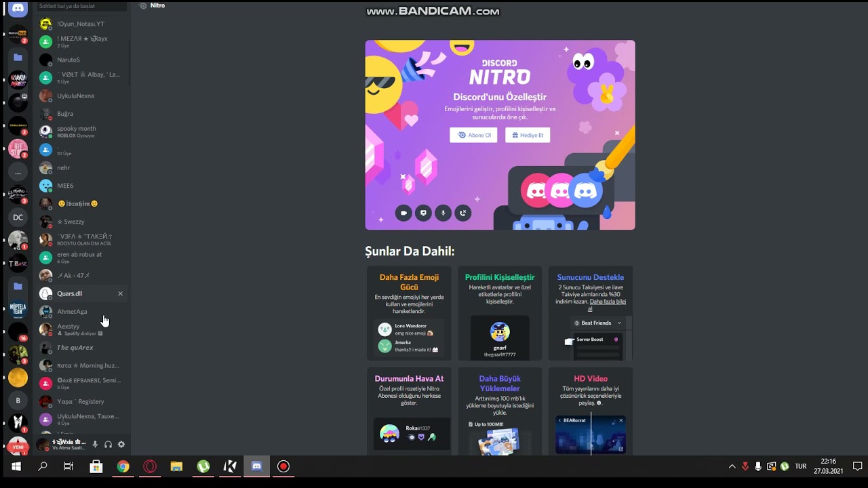Open DM with The quArex

click(x=81, y=348)
